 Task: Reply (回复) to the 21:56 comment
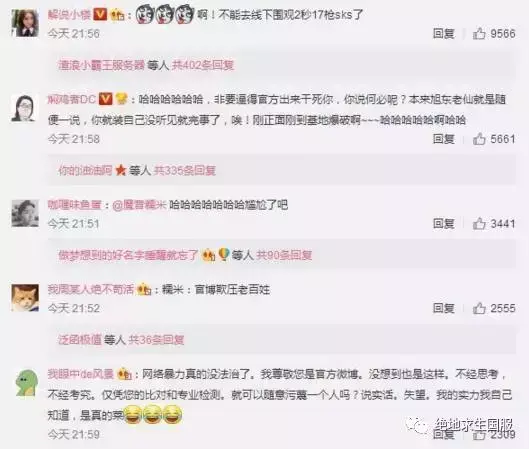pyautogui.click(x=444, y=33)
